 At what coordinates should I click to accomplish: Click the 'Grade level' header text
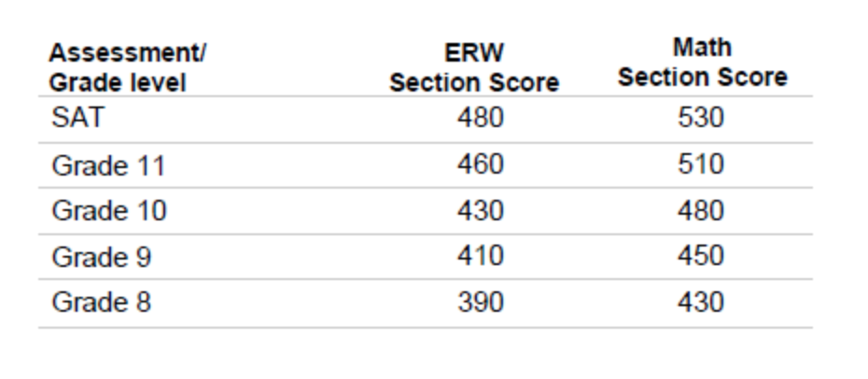119,83
